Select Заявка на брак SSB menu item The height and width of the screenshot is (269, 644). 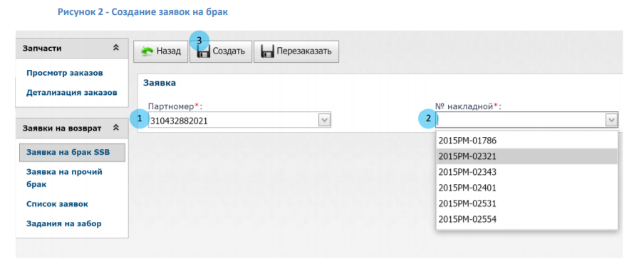[72, 153]
